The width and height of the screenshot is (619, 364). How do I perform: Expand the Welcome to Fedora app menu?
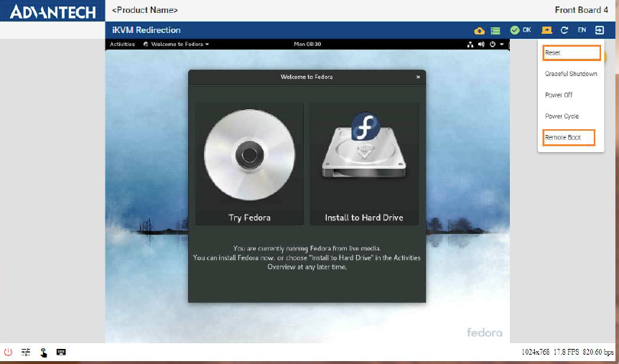click(x=176, y=45)
